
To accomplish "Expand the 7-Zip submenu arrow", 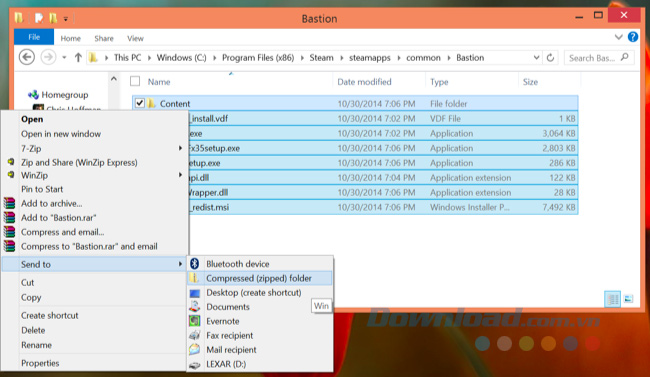I will click(180, 148).
